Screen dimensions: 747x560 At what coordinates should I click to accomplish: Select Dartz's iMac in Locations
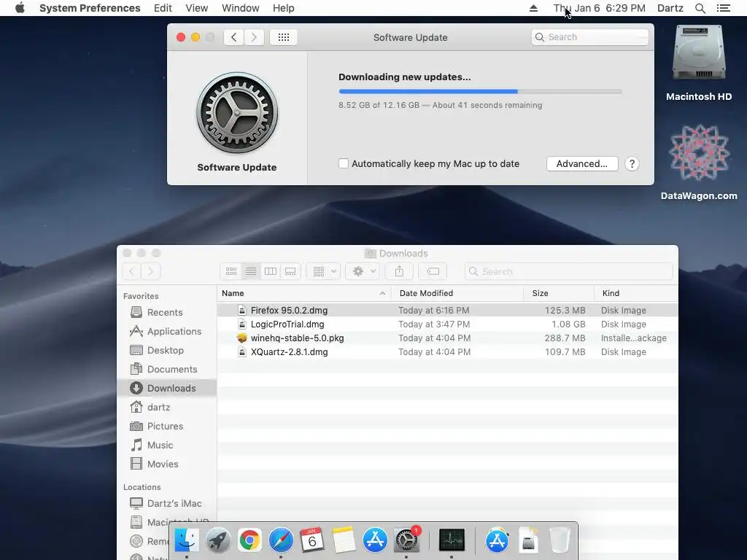tap(167, 503)
